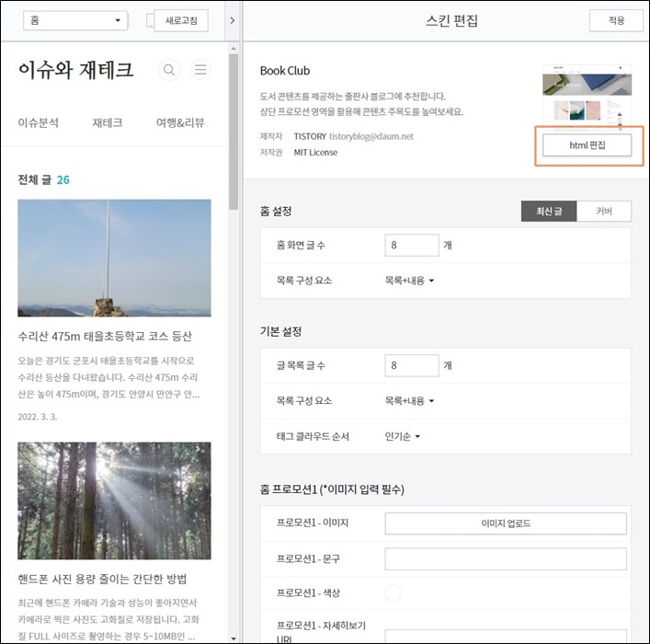Screen dimensions: 650x644
Task: Click the MIT License text
Action: pos(315,153)
